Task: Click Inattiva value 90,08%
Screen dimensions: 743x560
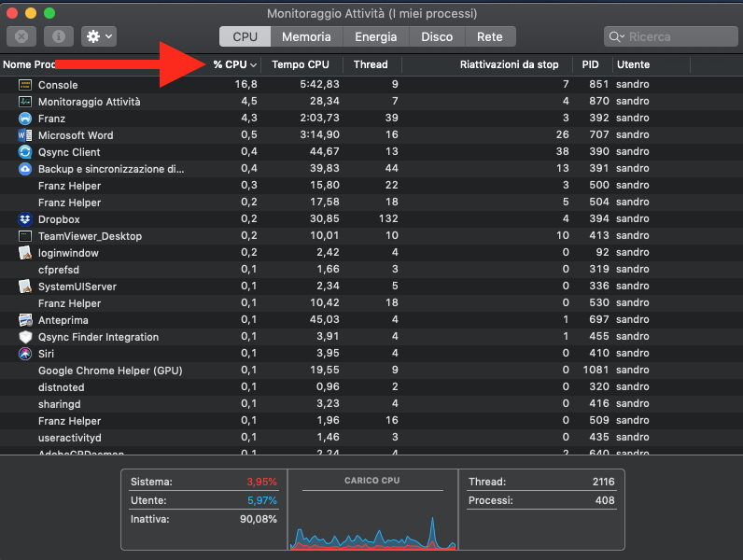Action: pos(259,519)
